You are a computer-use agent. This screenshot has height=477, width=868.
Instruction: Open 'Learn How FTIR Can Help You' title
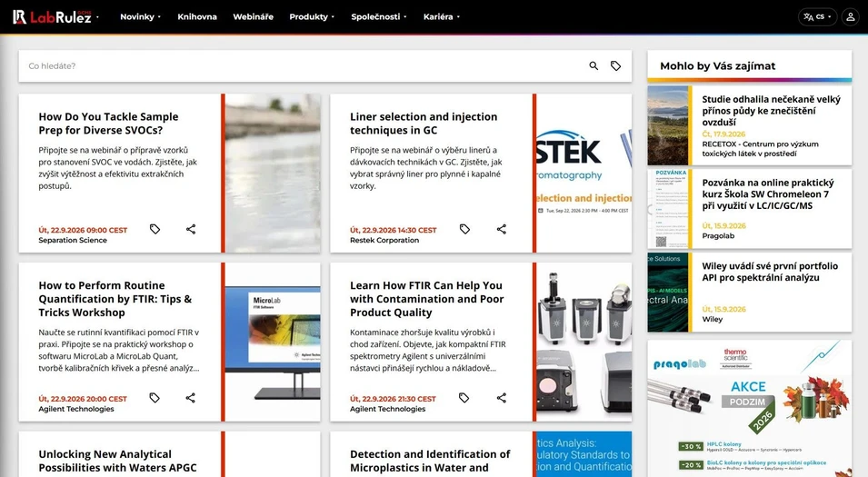pyautogui.click(x=427, y=299)
